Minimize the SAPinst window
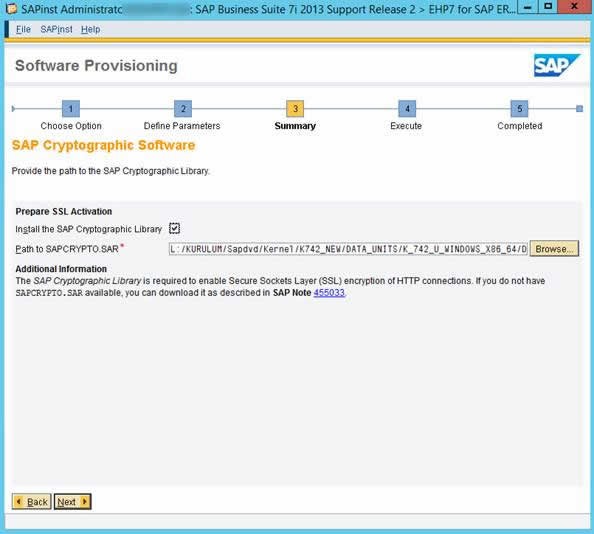 point(528,7)
